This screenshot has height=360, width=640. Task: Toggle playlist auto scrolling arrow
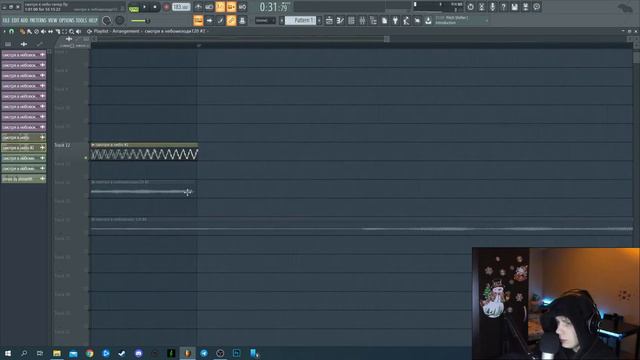point(209,20)
